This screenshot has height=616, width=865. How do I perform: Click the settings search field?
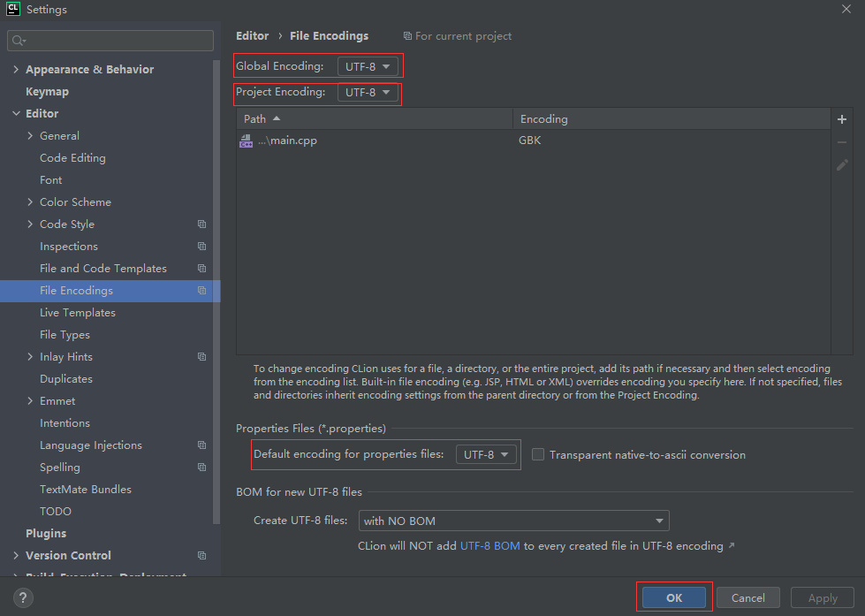coord(110,41)
